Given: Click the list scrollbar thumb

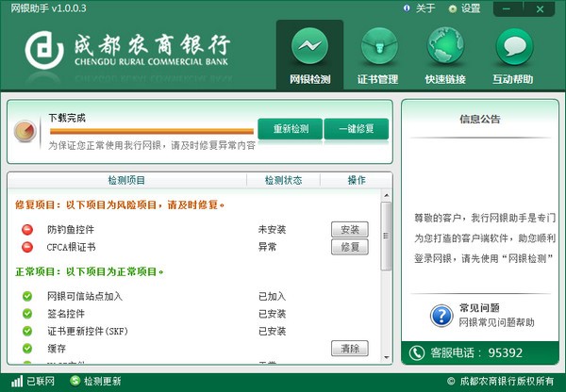Looking at the screenshot, I should click(x=386, y=236).
